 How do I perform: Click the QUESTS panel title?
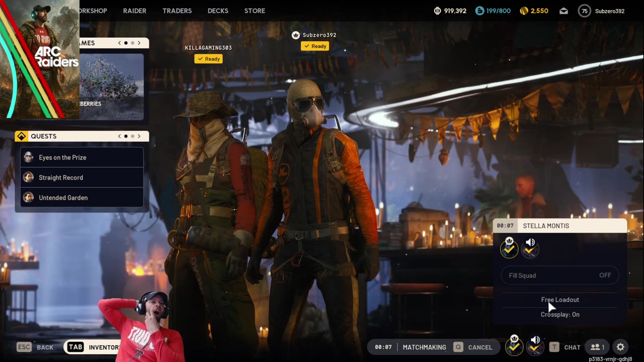tap(43, 136)
